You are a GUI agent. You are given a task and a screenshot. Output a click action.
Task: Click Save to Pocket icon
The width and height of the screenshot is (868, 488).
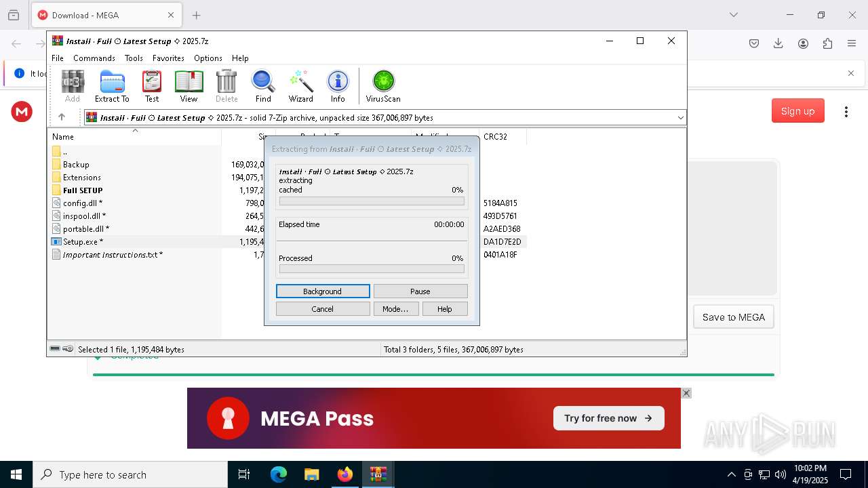754,43
